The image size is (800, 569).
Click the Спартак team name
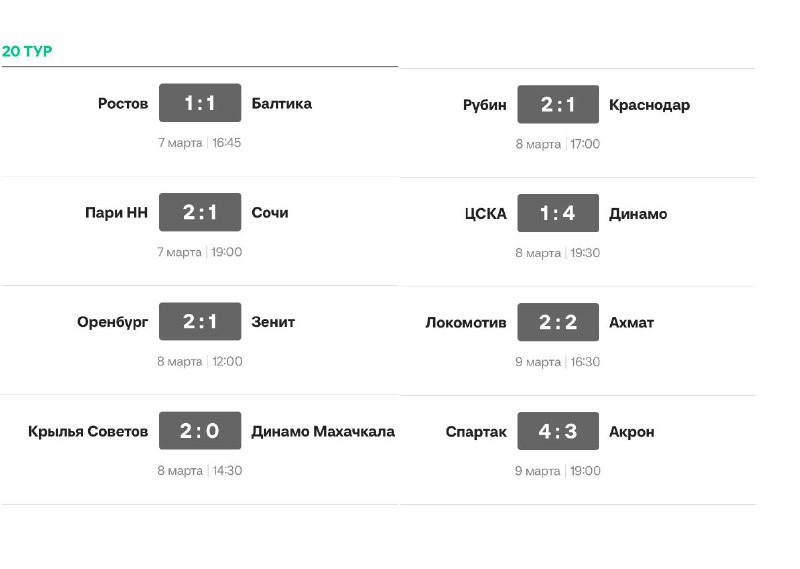click(x=476, y=432)
